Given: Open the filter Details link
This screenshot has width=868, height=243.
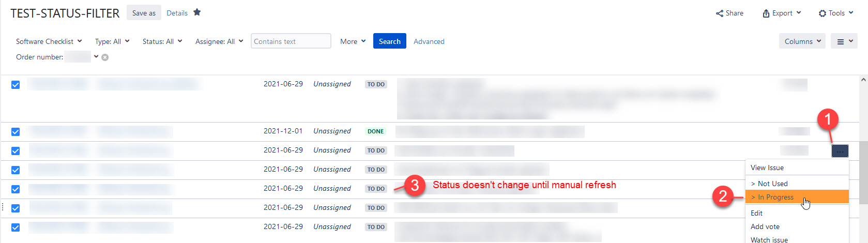Looking at the screenshot, I should [x=177, y=13].
